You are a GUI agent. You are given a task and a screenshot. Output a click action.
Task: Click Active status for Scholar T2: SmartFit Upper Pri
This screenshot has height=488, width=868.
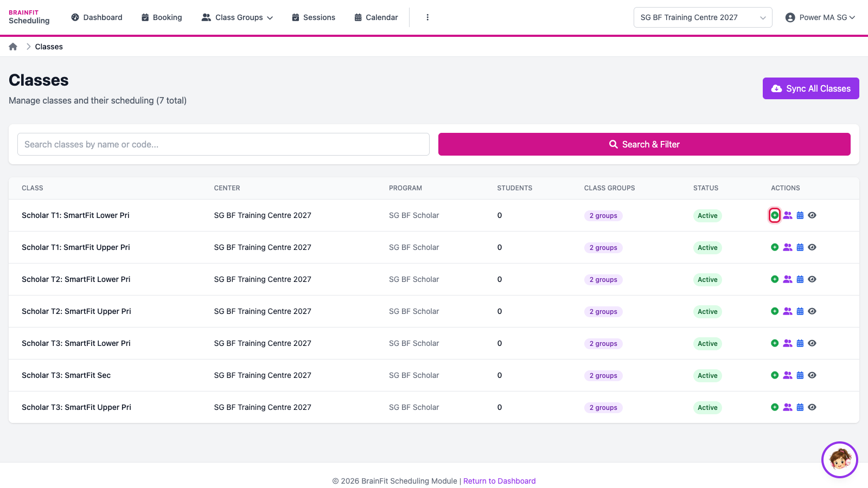pyautogui.click(x=707, y=311)
